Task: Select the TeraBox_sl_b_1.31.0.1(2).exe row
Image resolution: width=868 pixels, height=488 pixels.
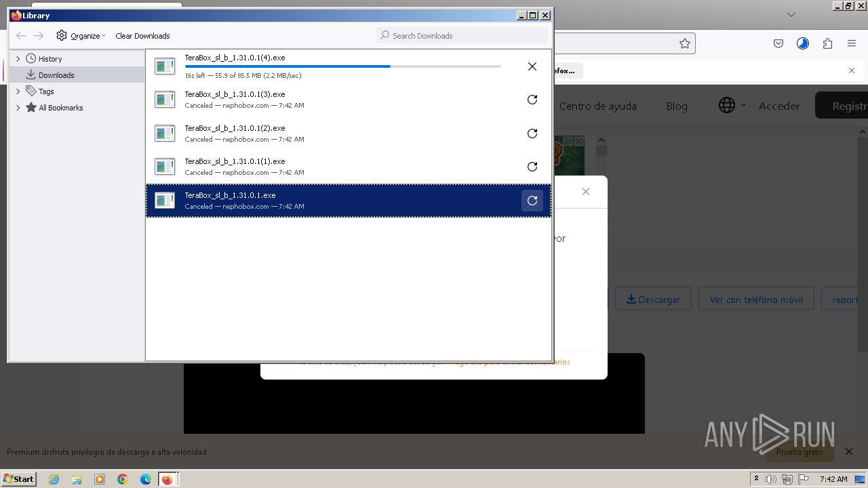Action: (x=349, y=134)
